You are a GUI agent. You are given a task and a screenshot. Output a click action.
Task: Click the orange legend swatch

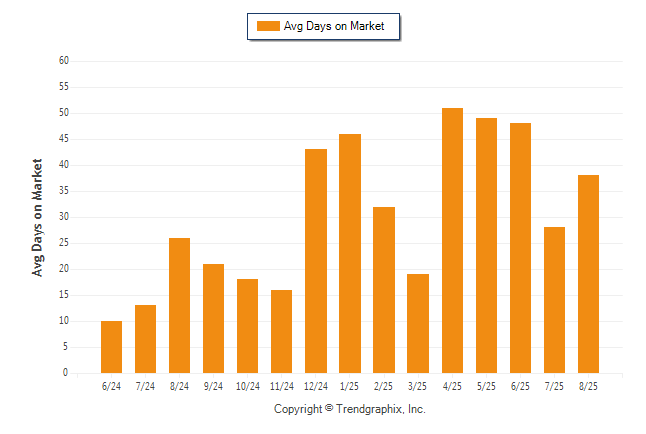click(268, 26)
